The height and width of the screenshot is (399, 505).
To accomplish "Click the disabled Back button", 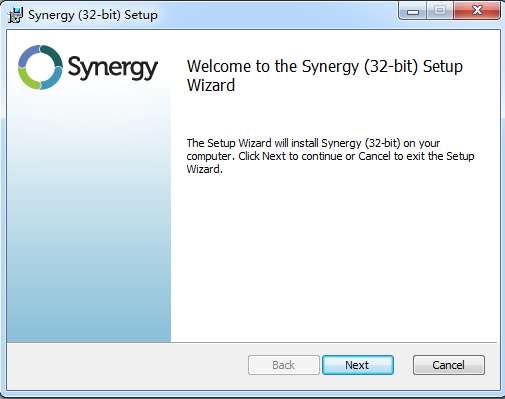I will click(x=284, y=365).
